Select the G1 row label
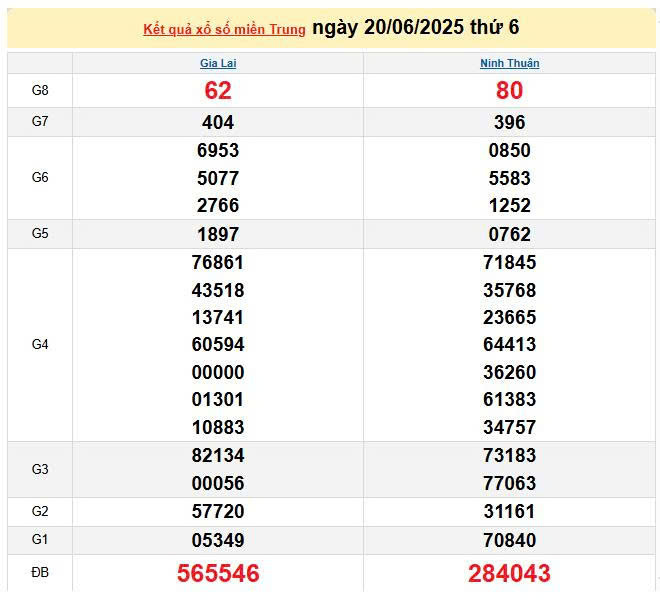 coord(40,539)
